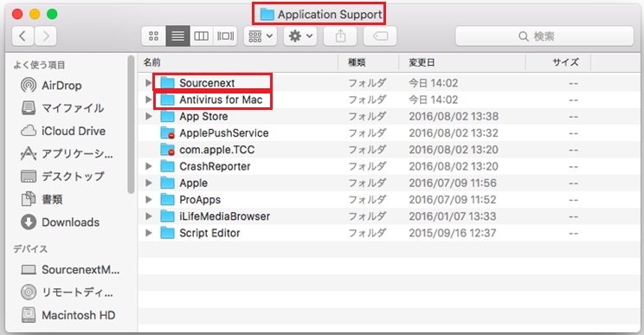The width and height of the screenshot is (644, 335).
Task: Go back with the left chevron button
Action: [23, 36]
